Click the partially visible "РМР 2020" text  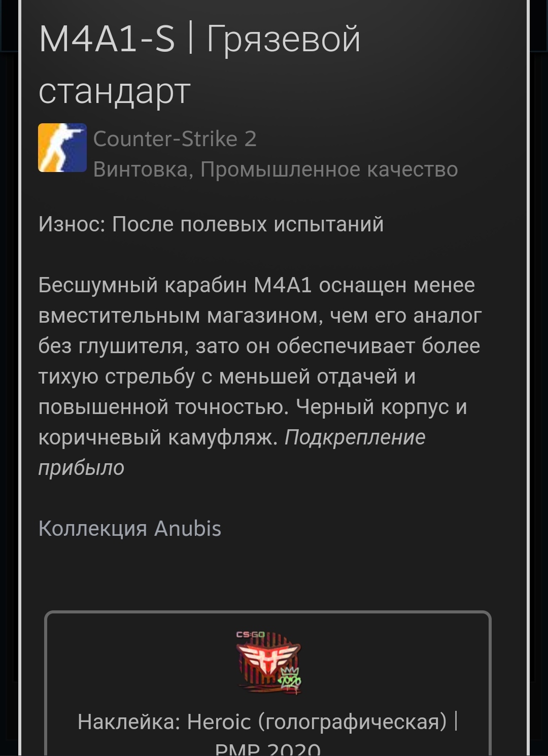point(268,749)
